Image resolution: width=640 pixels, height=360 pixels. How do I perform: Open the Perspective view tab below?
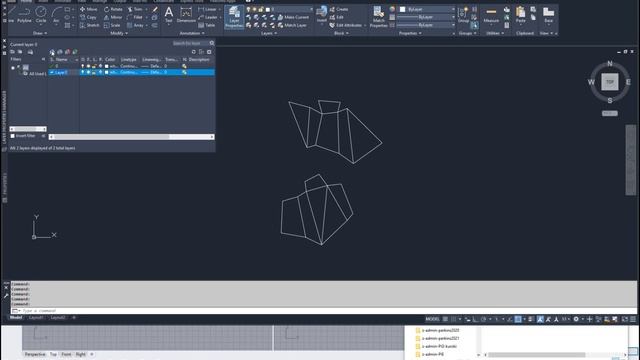(x=35, y=354)
